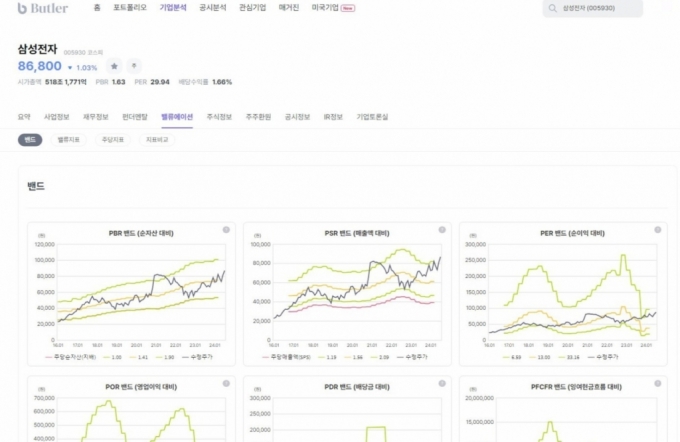This screenshot has width=680, height=442.
Task: Open info icon on PDR 밴드 chart
Action: [x=442, y=383]
